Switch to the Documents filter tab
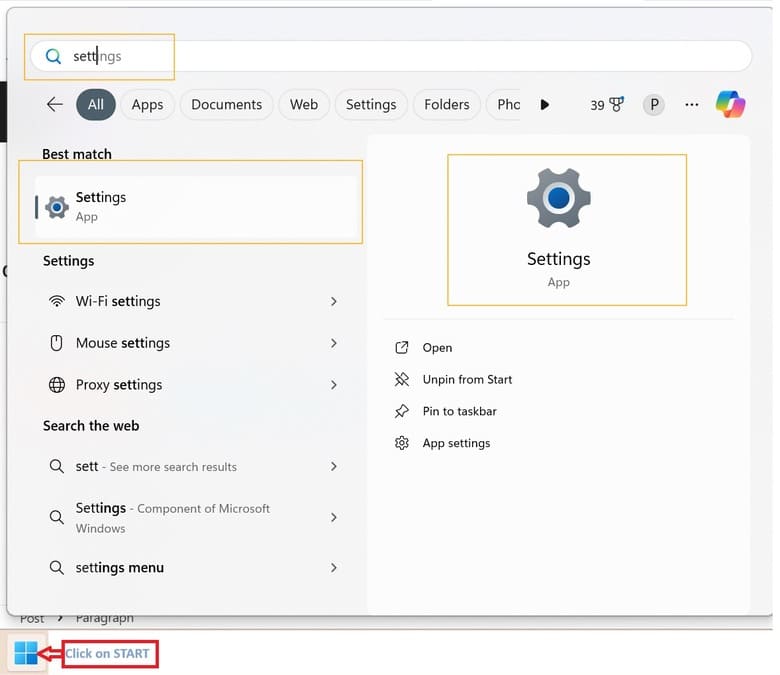Viewport: 780px width, 675px height. [x=226, y=104]
